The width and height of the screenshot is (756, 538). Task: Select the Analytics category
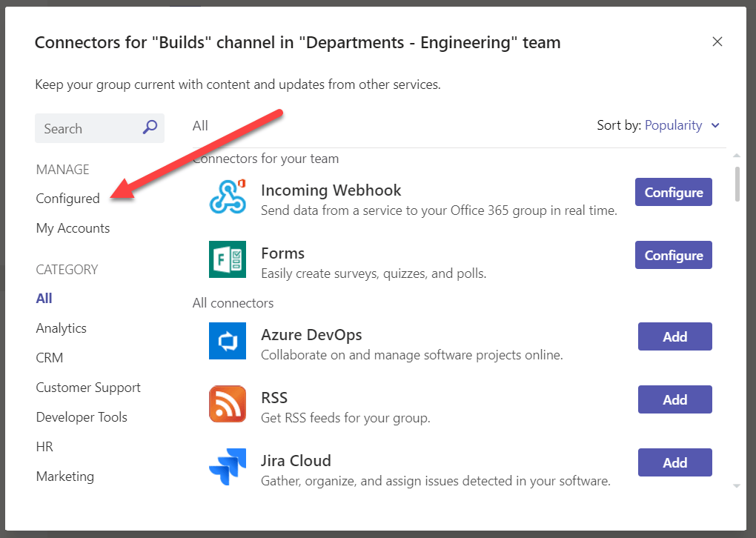click(62, 328)
